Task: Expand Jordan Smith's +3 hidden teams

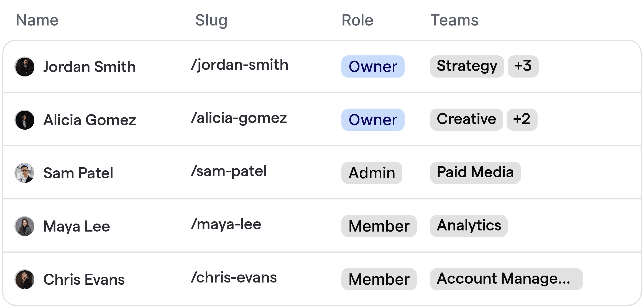Action: [523, 66]
